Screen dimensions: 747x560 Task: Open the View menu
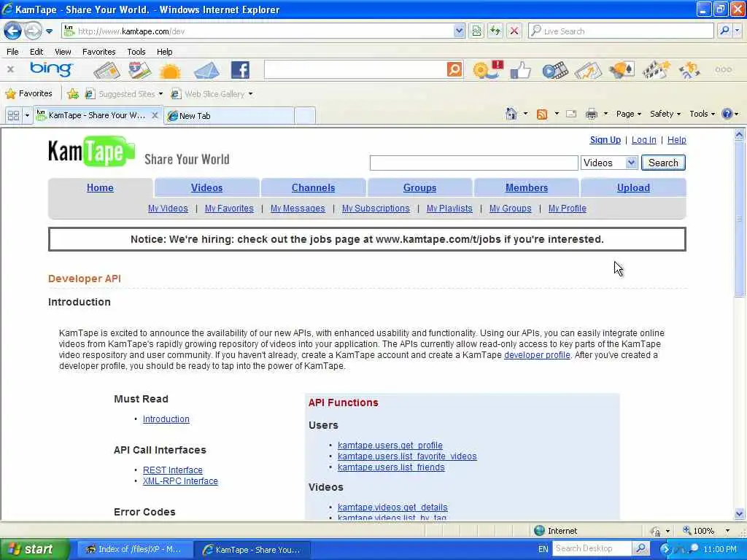(63, 52)
